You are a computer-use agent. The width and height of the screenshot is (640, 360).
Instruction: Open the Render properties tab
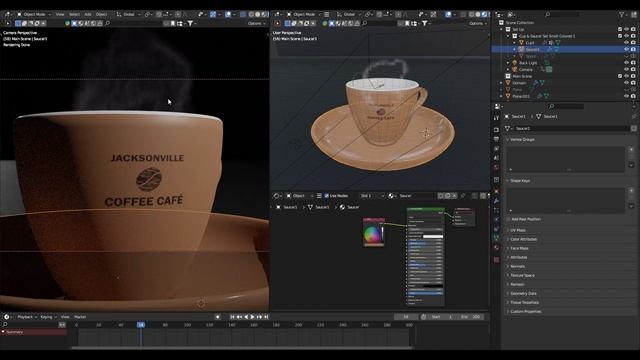[x=496, y=130]
